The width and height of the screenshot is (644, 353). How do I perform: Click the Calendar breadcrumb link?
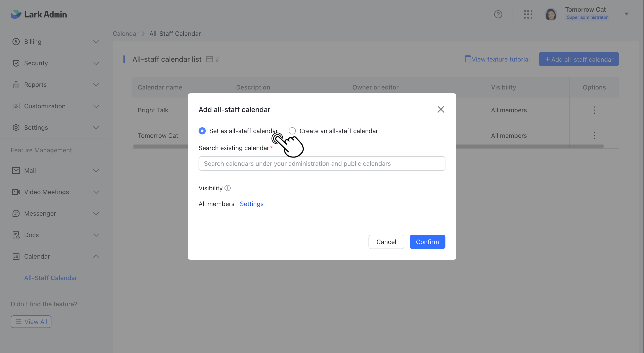coord(125,34)
